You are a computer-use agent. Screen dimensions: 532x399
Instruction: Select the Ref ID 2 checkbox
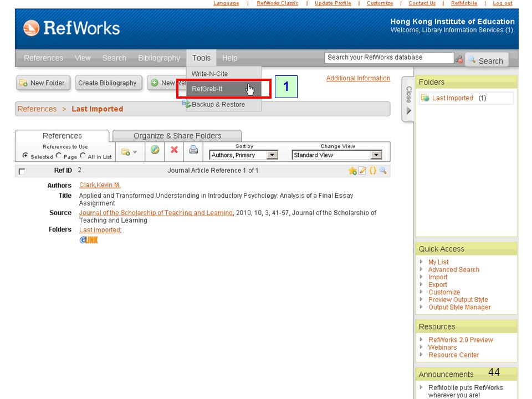click(22, 172)
